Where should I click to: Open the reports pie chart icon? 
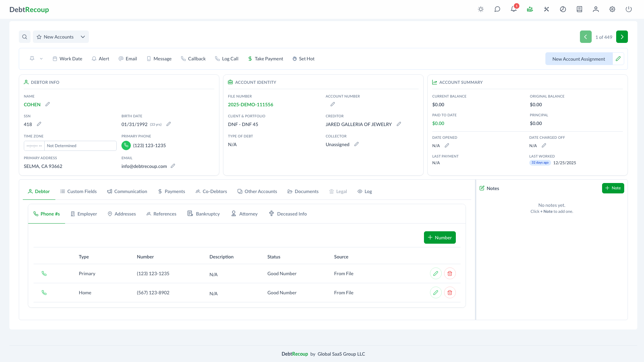[563, 9]
